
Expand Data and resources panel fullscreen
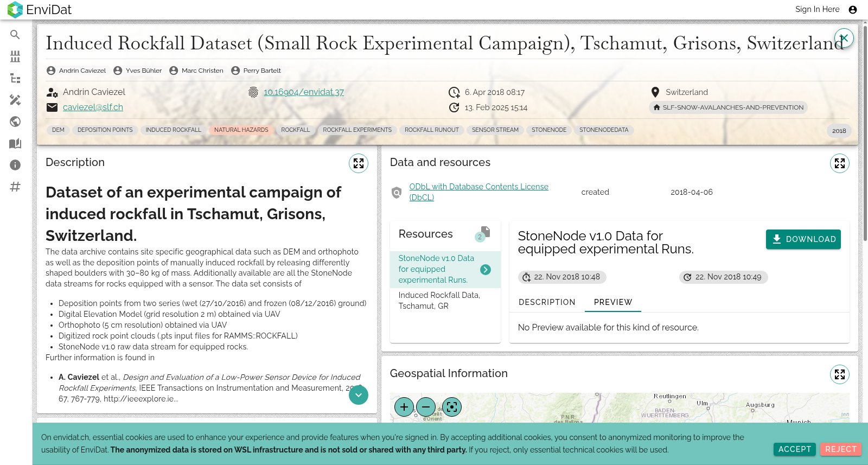pos(840,163)
